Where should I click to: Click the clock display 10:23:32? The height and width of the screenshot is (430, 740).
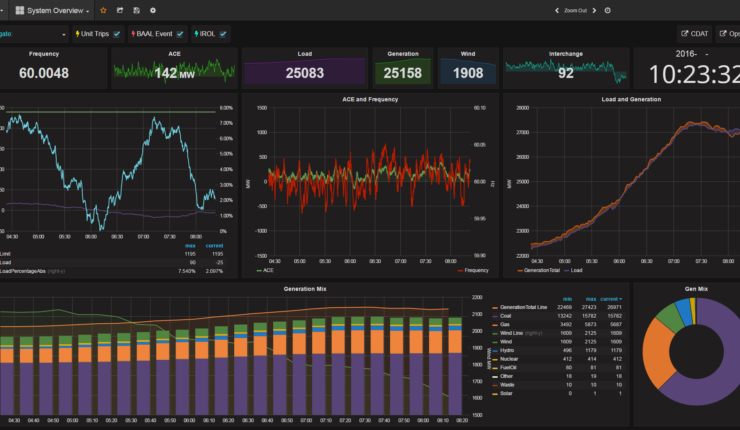(x=694, y=75)
